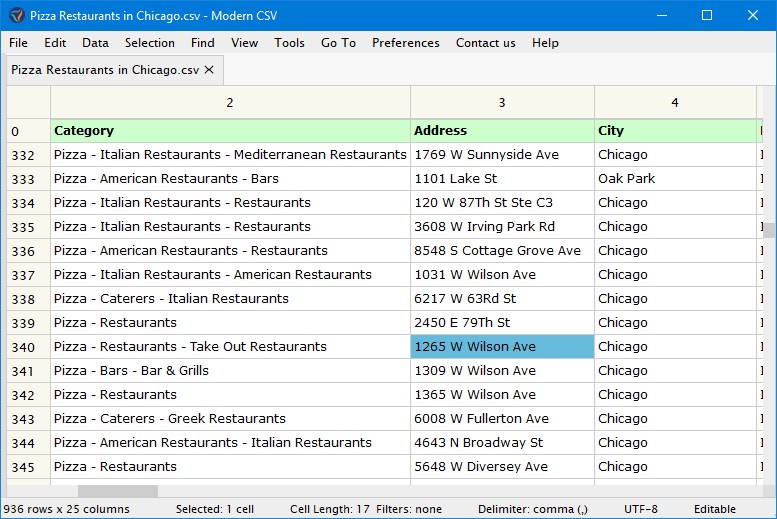The height and width of the screenshot is (519, 777).
Task: Select column 4 header
Action: [675, 103]
